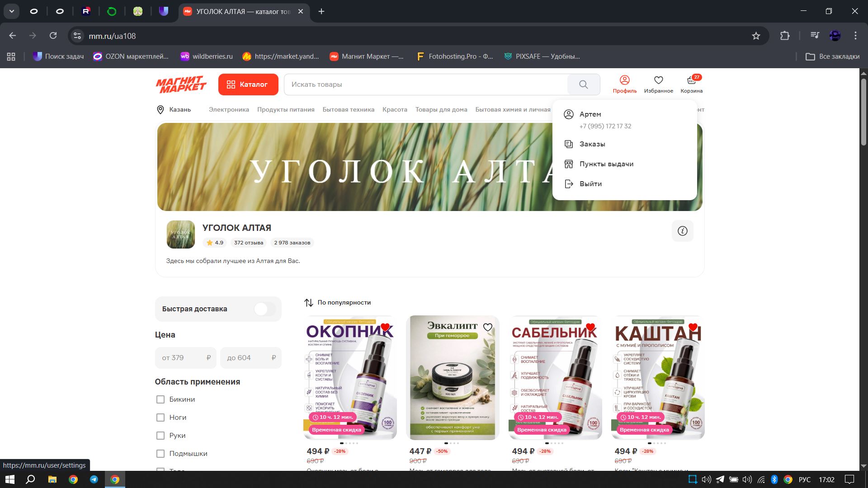Click the Казань location pin icon
Image resolution: width=868 pixels, height=488 pixels.
pyautogui.click(x=160, y=110)
